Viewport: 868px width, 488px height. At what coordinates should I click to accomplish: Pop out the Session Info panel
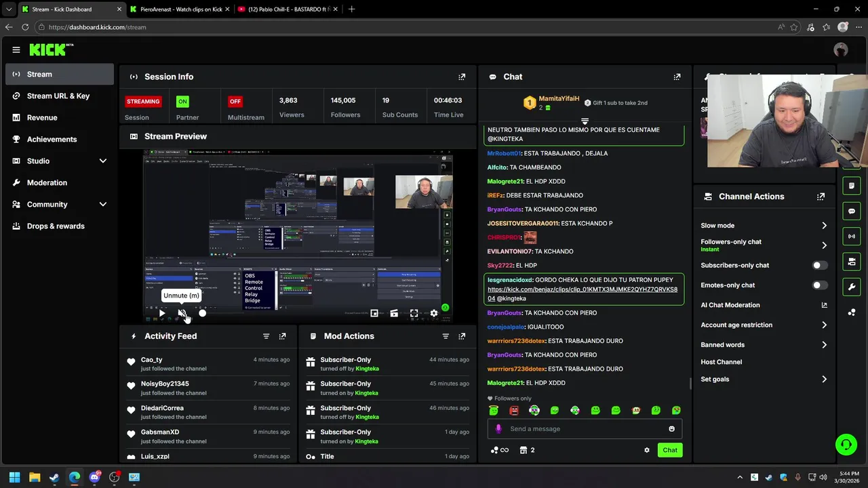coord(462,77)
